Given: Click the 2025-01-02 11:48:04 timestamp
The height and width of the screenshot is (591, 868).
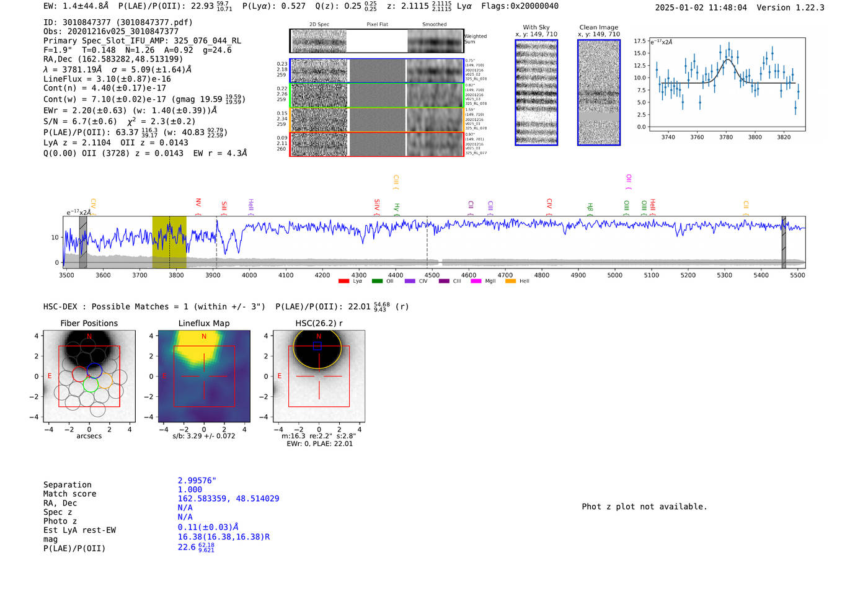Looking at the screenshot, I should coord(701,7).
